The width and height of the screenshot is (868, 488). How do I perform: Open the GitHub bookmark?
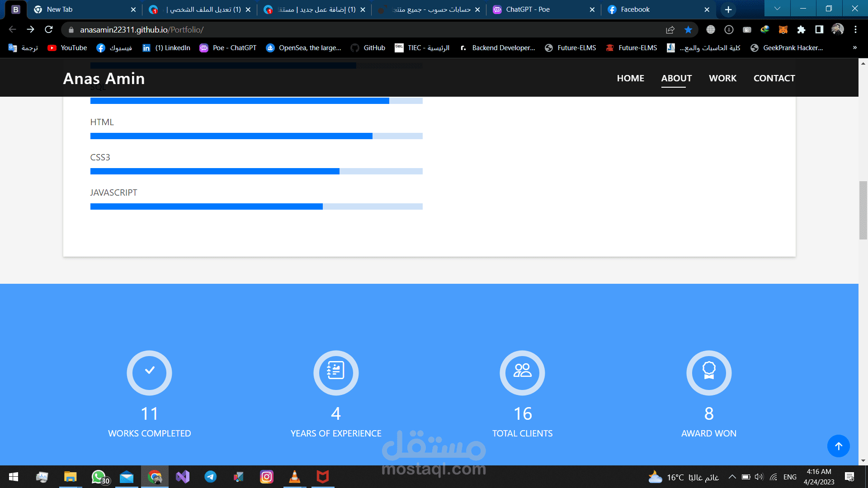coord(368,48)
